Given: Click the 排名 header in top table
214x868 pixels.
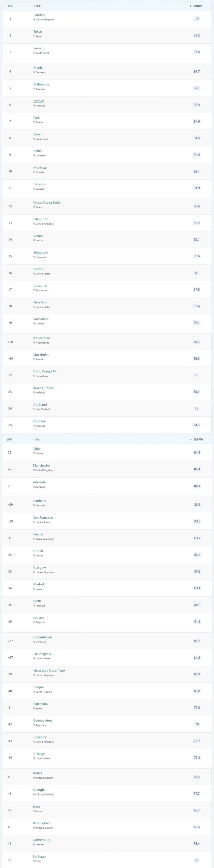Looking at the screenshot, I should [x=10, y=6].
